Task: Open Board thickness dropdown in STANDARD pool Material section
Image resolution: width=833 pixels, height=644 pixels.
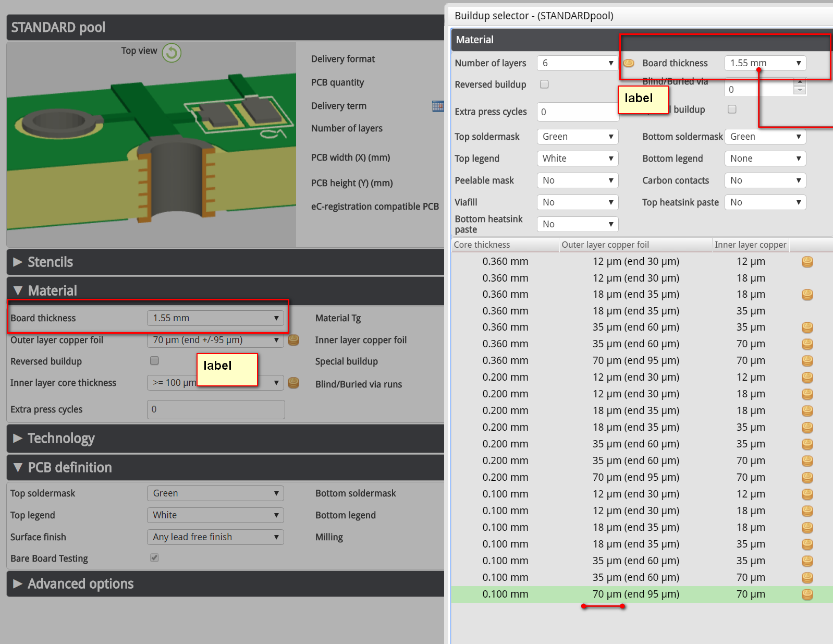Action: [x=215, y=318]
